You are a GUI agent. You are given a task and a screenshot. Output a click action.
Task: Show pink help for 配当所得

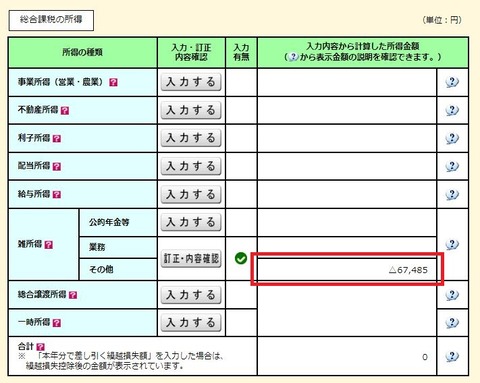57,166
